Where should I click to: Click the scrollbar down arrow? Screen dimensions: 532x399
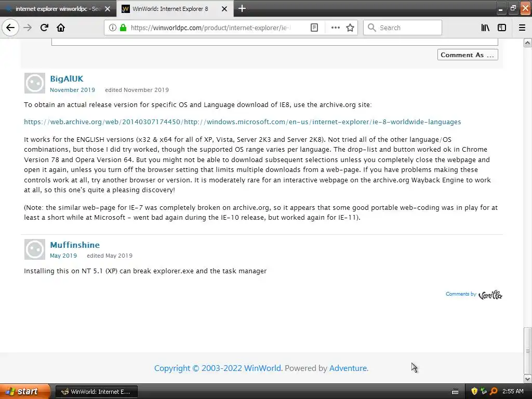click(x=527, y=379)
